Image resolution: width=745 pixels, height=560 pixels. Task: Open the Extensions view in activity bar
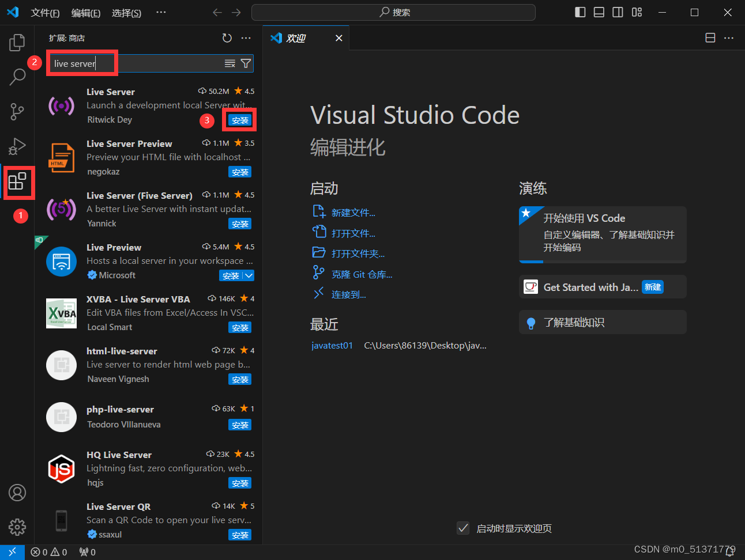click(17, 181)
